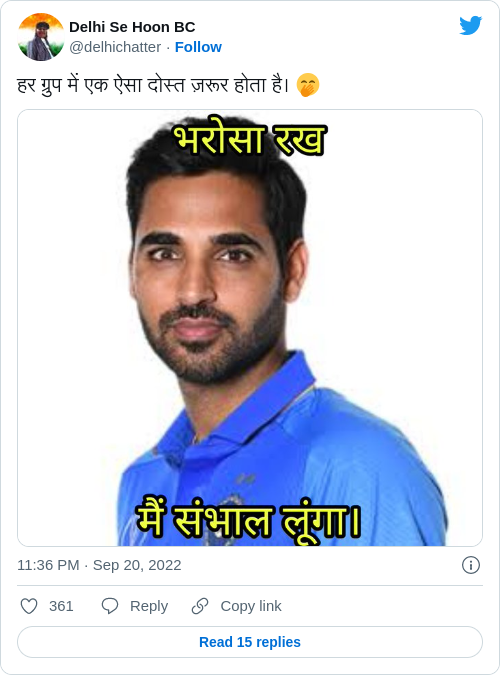
Task: Click the 361 likes count
Action: 61,606
